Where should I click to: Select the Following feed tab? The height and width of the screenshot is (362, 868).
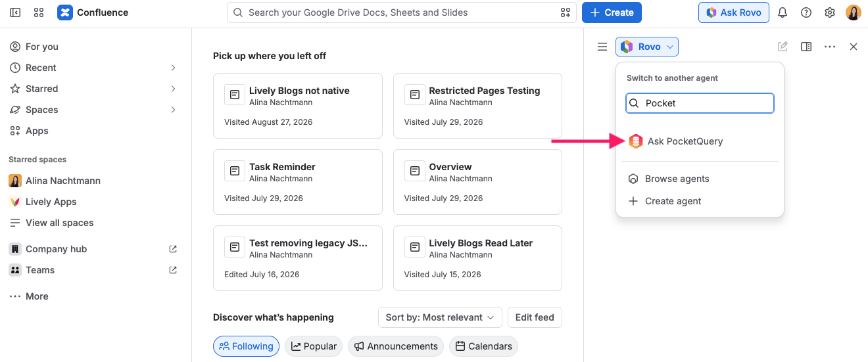pos(246,346)
